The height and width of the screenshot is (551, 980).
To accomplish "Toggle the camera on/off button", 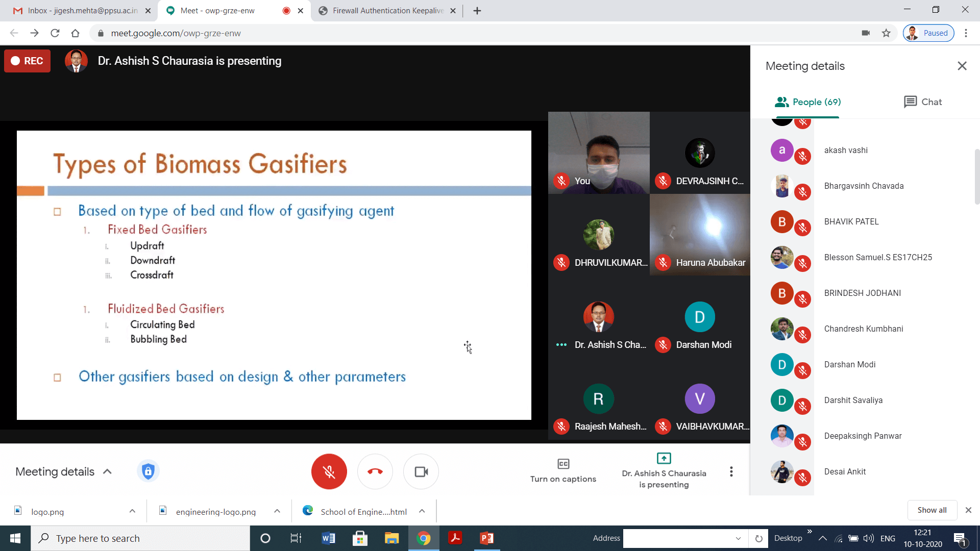I will (421, 471).
